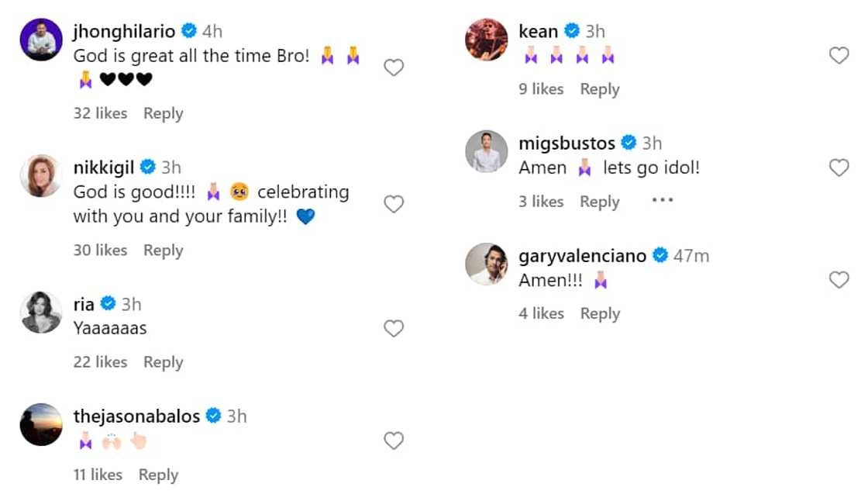This screenshot has width=868, height=501.
Task: Toggle like on migsbustos's comment
Action: (x=839, y=168)
